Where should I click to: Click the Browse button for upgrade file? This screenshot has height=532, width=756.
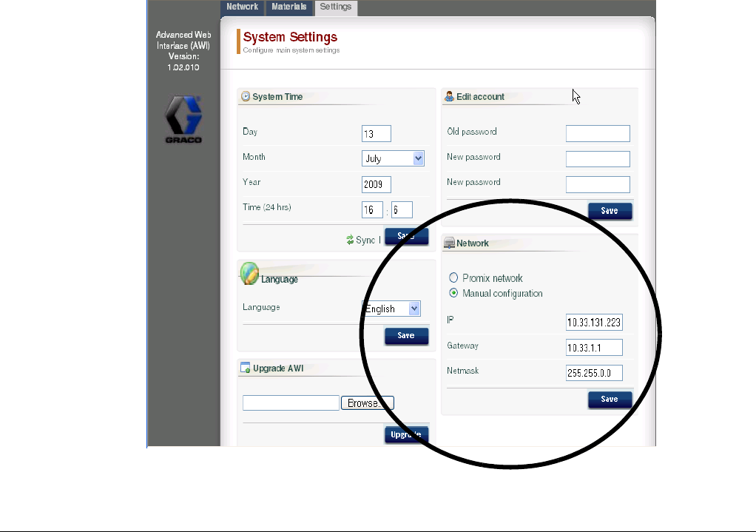click(x=368, y=403)
